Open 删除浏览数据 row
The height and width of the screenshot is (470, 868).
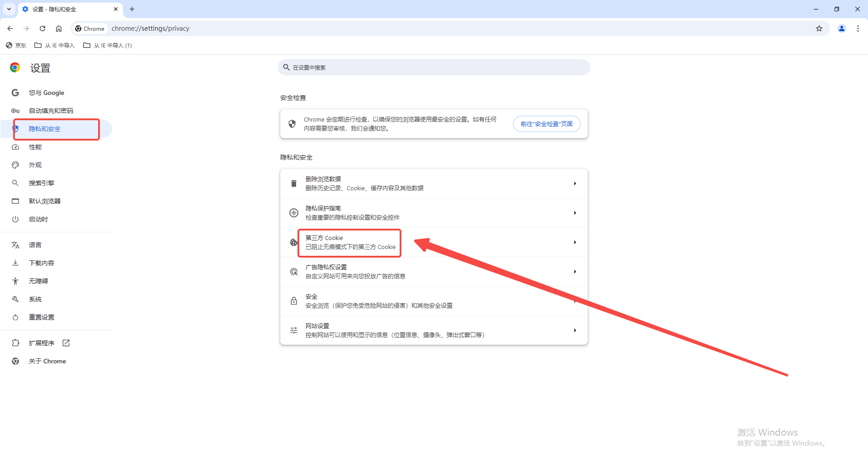tap(434, 183)
